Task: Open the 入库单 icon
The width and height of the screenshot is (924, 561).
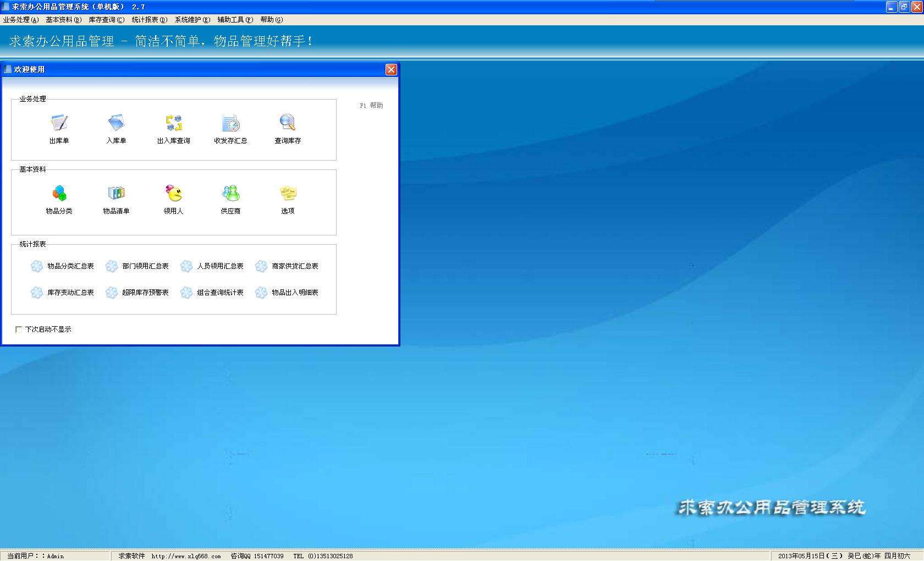Action: 116,123
